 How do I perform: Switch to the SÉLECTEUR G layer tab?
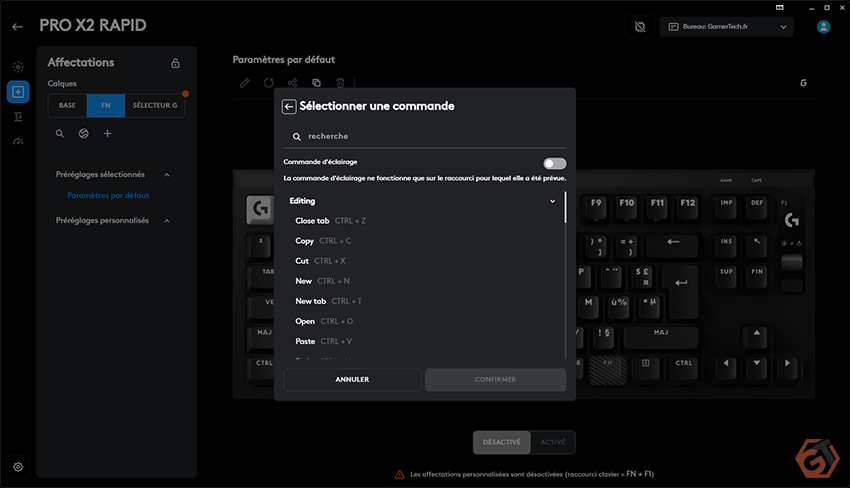pyautogui.click(x=155, y=105)
